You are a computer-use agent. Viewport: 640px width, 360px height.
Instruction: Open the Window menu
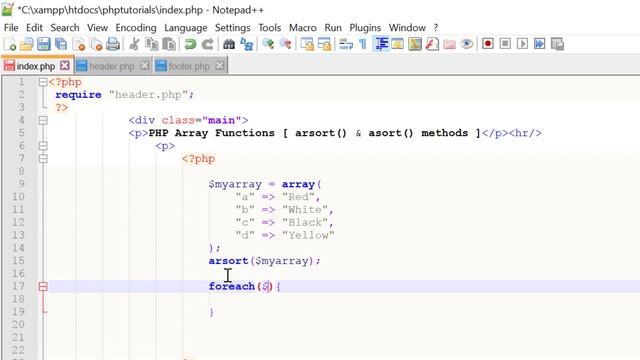[x=407, y=28]
